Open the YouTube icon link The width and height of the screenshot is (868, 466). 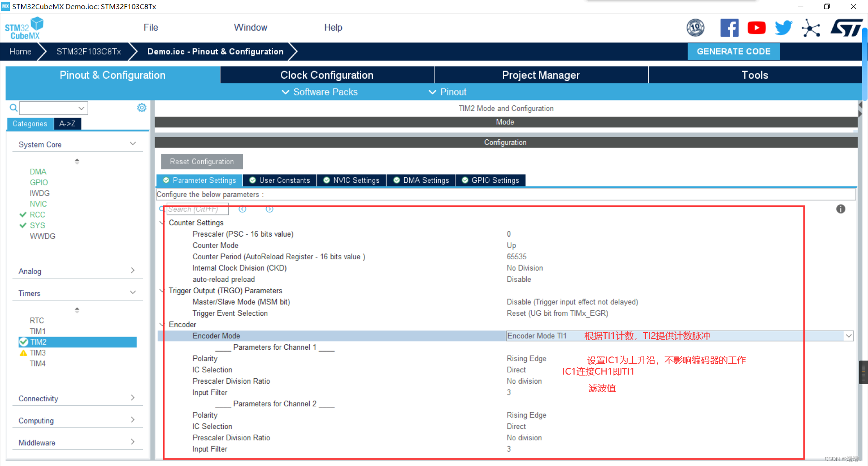tap(756, 28)
